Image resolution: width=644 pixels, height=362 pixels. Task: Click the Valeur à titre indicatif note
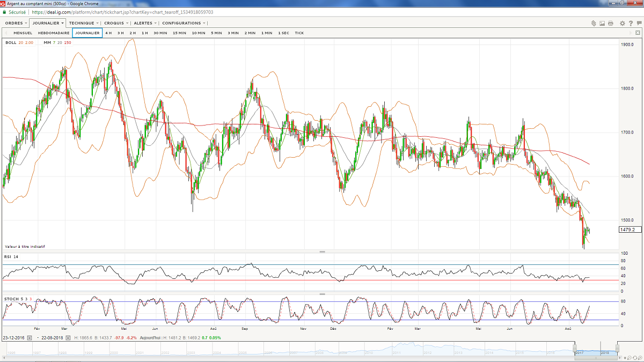click(x=25, y=246)
